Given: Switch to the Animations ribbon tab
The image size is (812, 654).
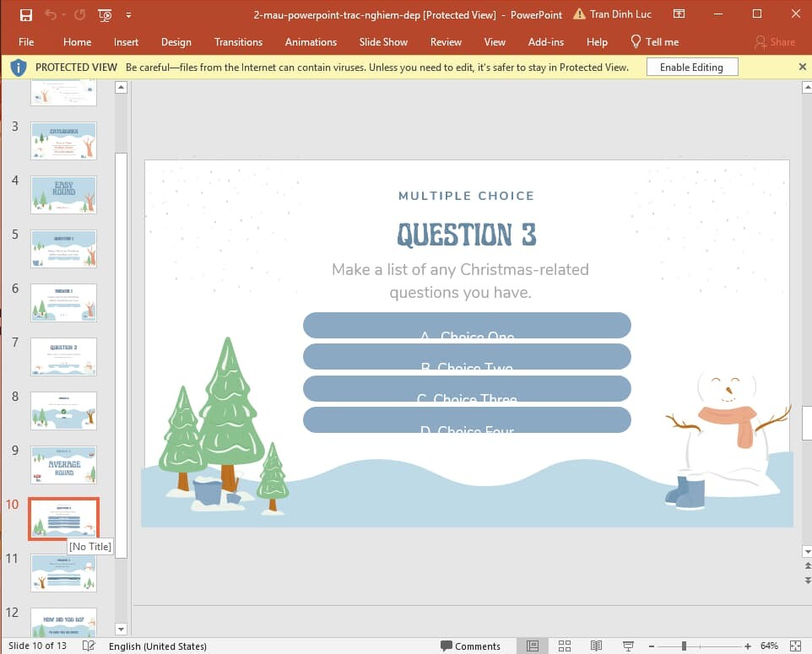Looking at the screenshot, I should (x=311, y=41).
